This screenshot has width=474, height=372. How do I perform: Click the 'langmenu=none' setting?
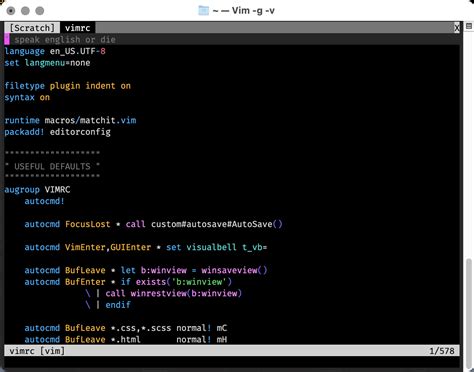pyautogui.click(x=57, y=63)
